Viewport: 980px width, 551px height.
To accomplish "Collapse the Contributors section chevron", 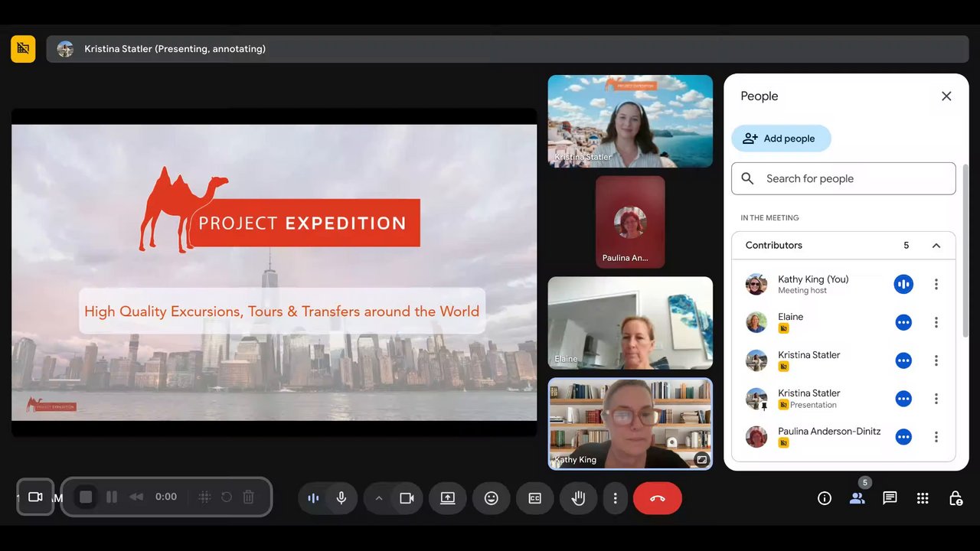I will tap(936, 246).
